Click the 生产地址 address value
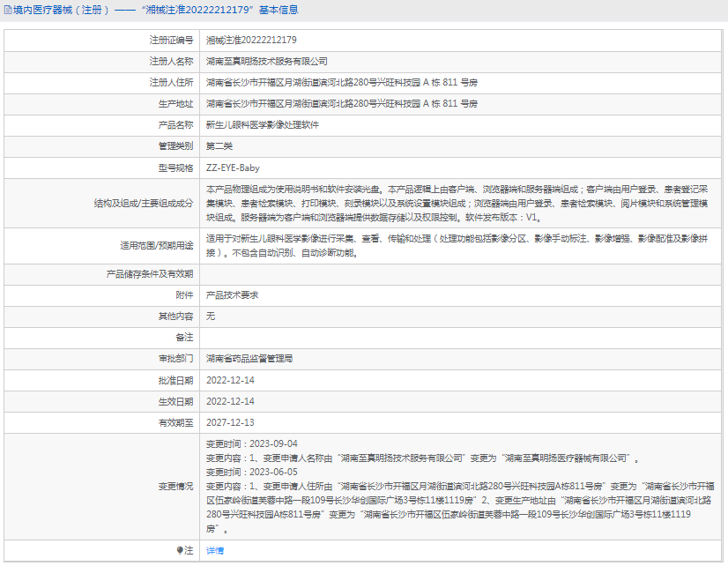This screenshot has height=566, width=728. coord(341,104)
